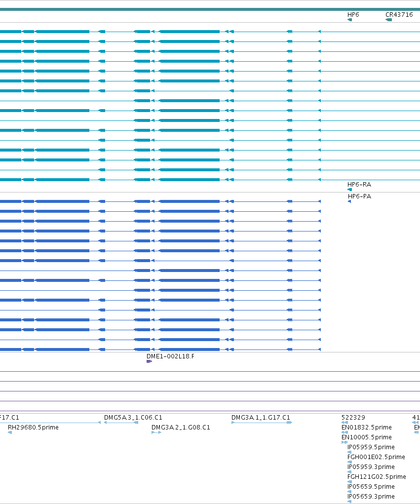This screenshot has width=420, height=504.
Task: Open the IP05659.3prime EST label
Action: (x=371, y=496)
